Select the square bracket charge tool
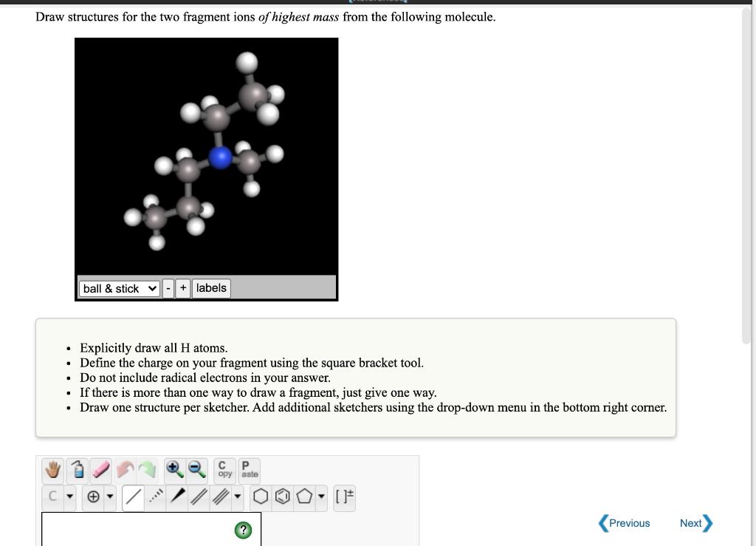This screenshot has height=546, width=756. click(343, 497)
